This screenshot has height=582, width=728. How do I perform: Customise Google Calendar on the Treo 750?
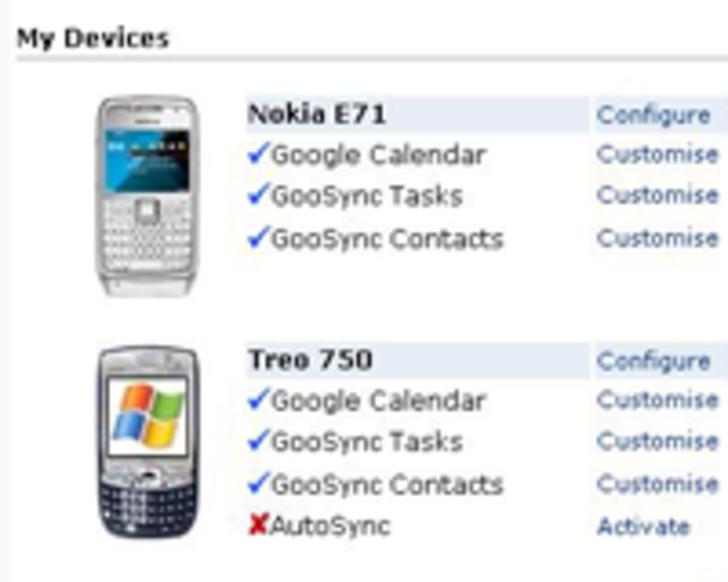[657, 400]
